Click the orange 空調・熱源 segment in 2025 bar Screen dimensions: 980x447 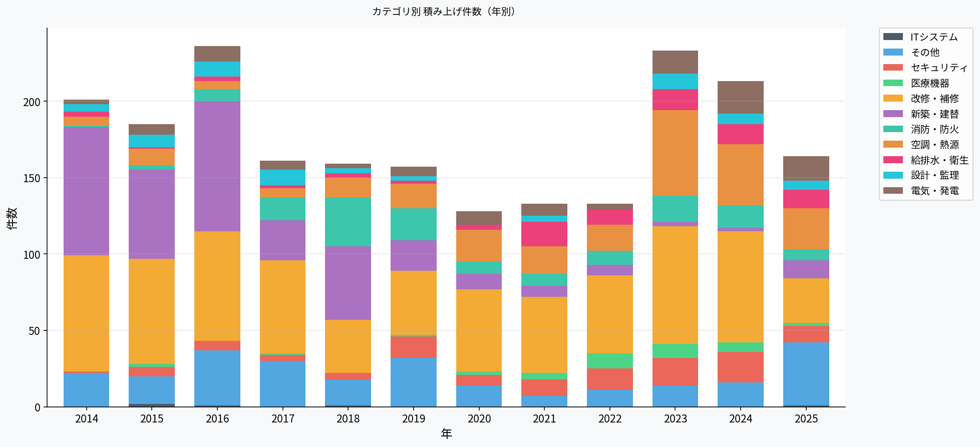pos(806,229)
